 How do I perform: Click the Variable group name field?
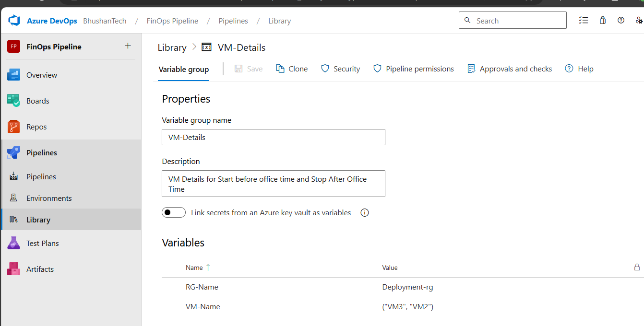(x=274, y=137)
